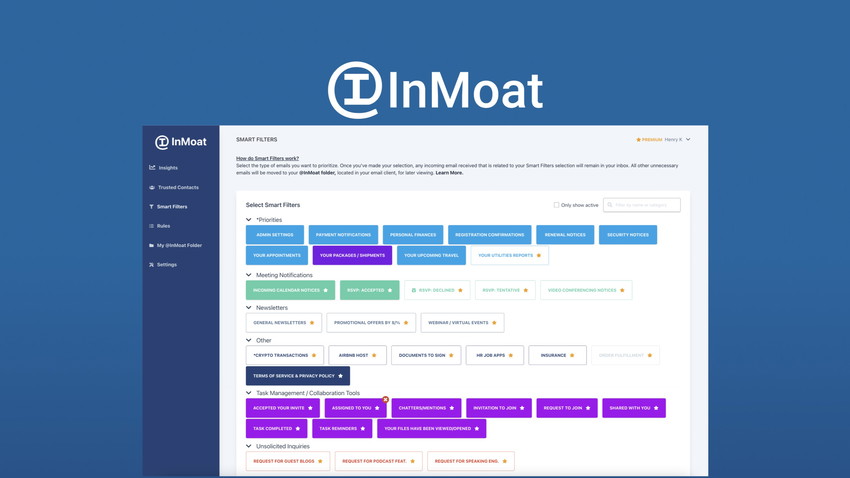Select the Invitation To Join filter
The height and width of the screenshot is (478, 850).
(x=499, y=408)
